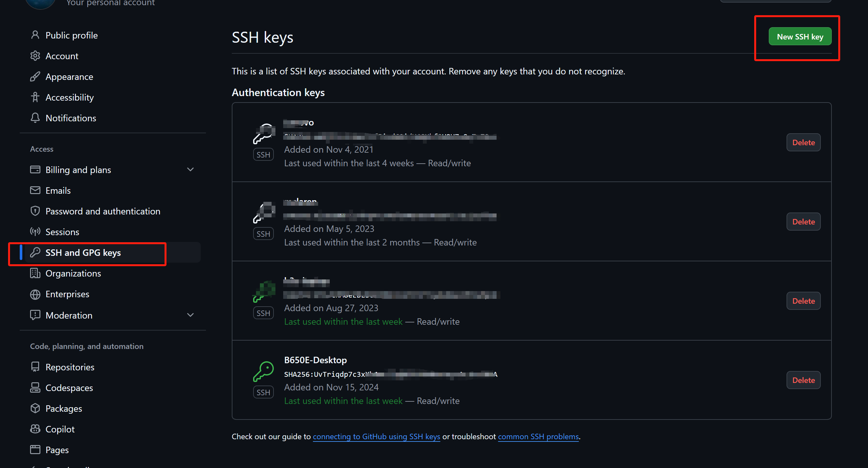Expand the Moderation section chevron
The image size is (868, 468).
(x=190, y=315)
